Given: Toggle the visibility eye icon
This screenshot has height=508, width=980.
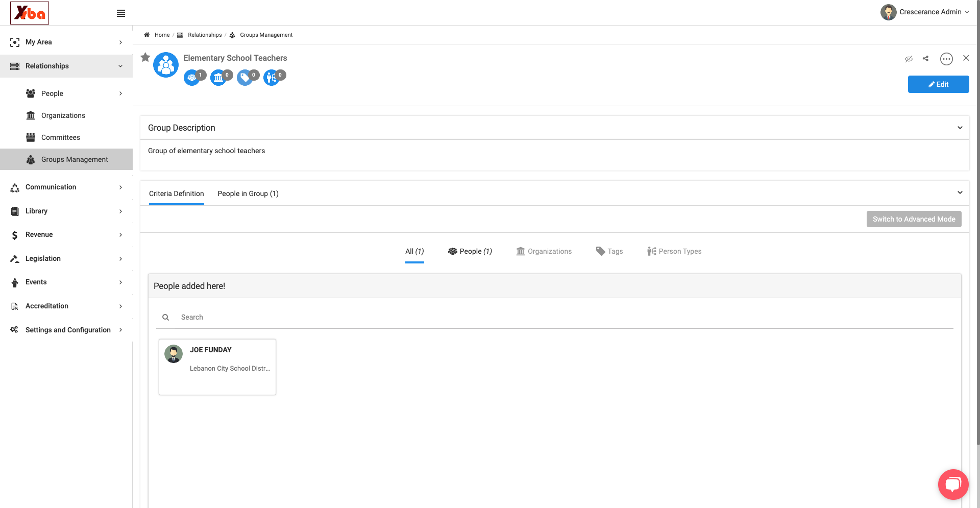Looking at the screenshot, I should 909,59.
